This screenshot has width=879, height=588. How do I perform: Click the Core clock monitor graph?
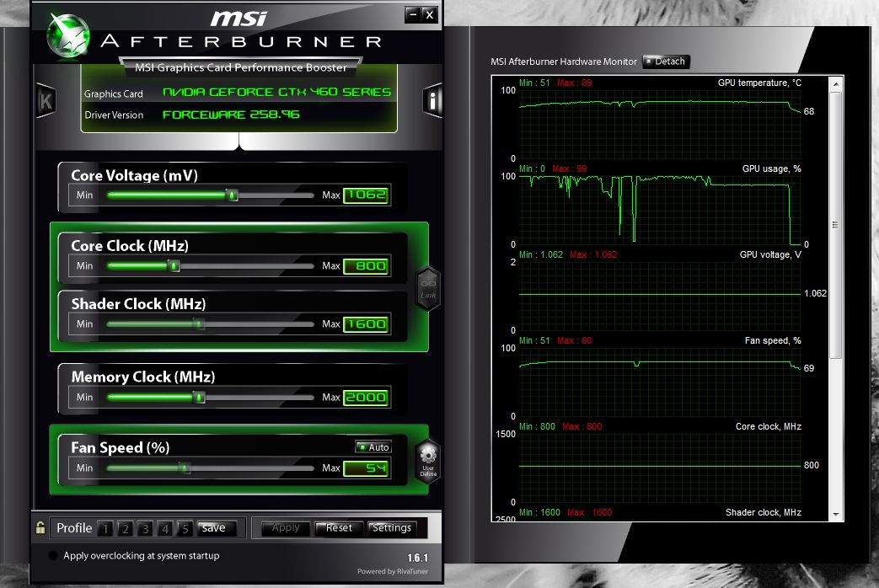click(660, 468)
